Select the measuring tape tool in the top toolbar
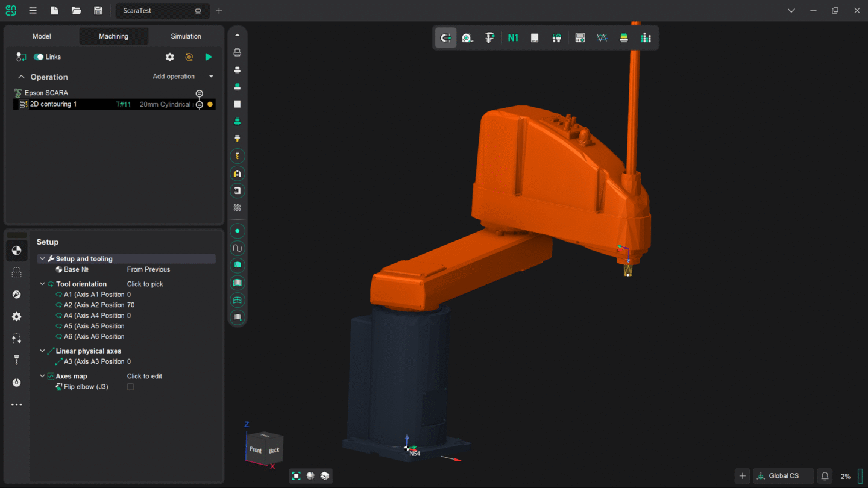Viewport: 868px width, 488px height. [x=467, y=37]
